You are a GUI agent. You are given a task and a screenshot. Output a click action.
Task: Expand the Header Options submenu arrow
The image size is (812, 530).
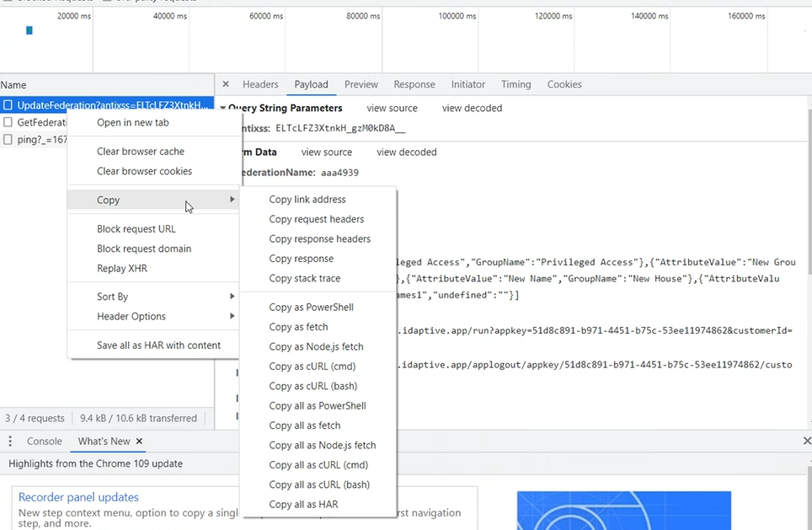(x=232, y=316)
